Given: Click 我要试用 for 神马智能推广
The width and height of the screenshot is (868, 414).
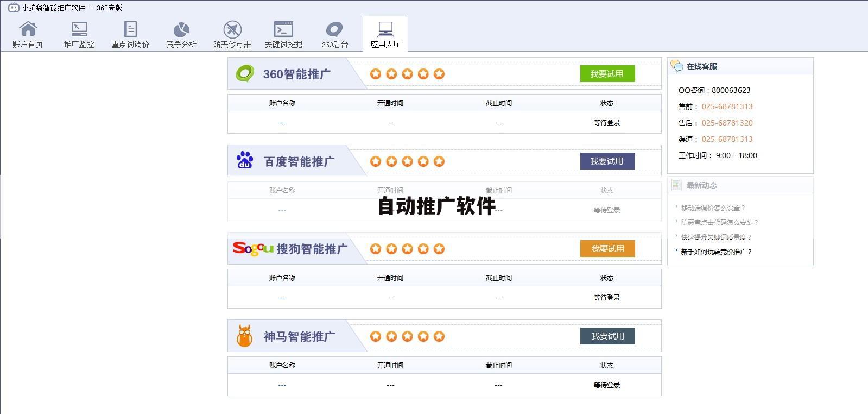Looking at the screenshot, I should coord(607,336).
